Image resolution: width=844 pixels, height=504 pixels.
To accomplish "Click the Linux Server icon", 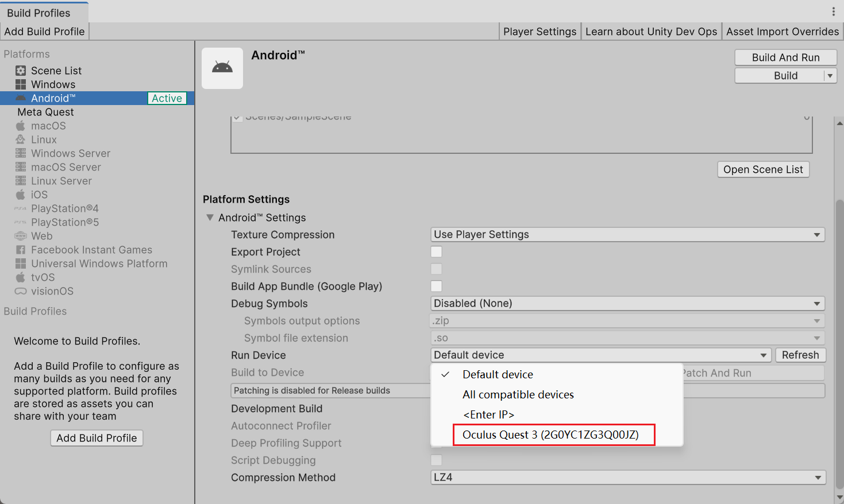I will click(21, 181).
